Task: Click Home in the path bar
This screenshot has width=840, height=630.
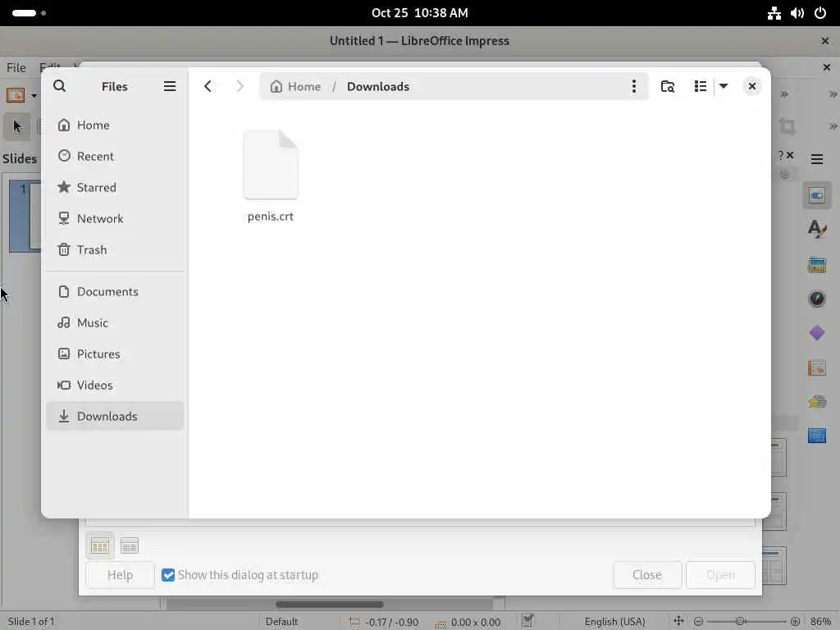Action: (x=295, y=86)
